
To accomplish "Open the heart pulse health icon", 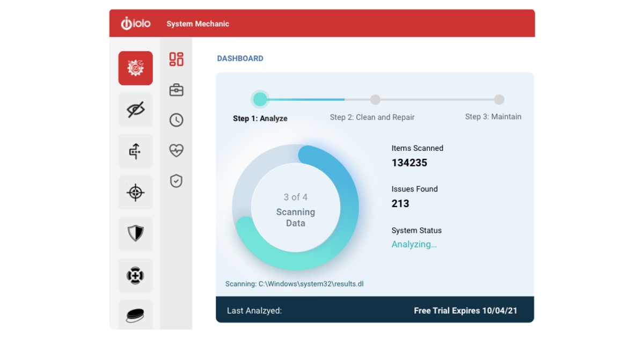I will tap(176, 151).
